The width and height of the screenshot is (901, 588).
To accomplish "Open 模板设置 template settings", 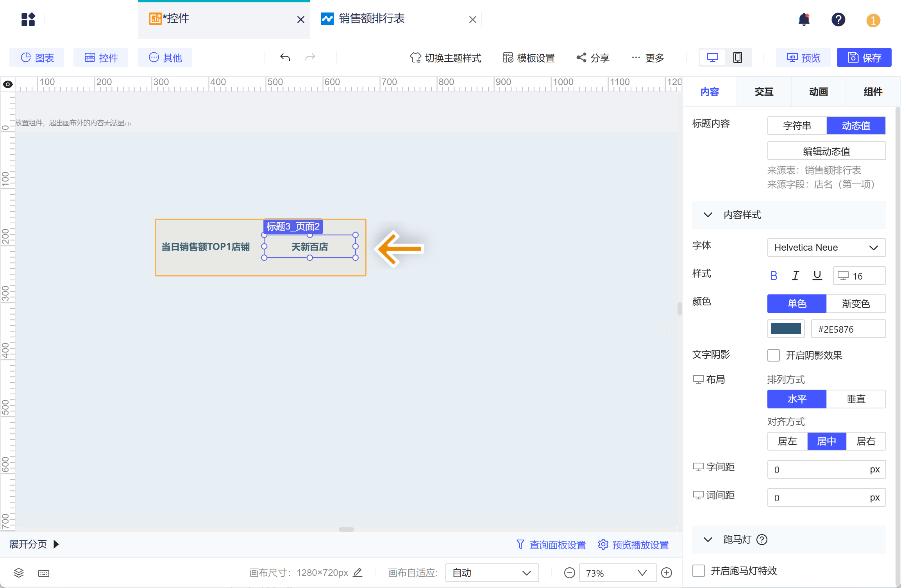I will pyautogui.click(x=527, y=57).
